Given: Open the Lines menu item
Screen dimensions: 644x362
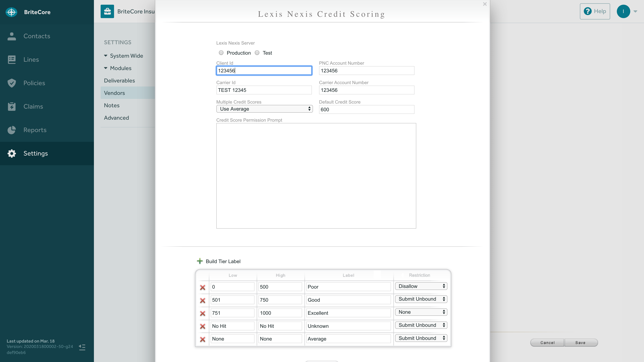Looking at the screenshot, I should pos(47,59).
